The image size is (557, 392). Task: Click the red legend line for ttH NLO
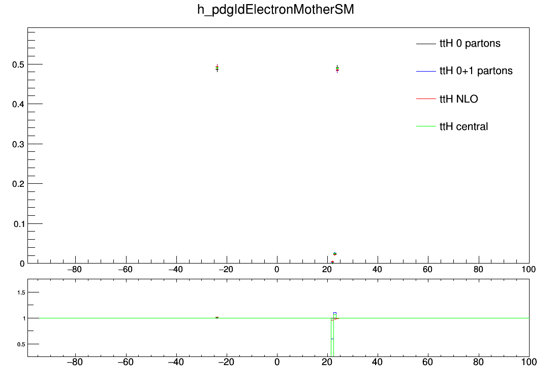(426, 99)
